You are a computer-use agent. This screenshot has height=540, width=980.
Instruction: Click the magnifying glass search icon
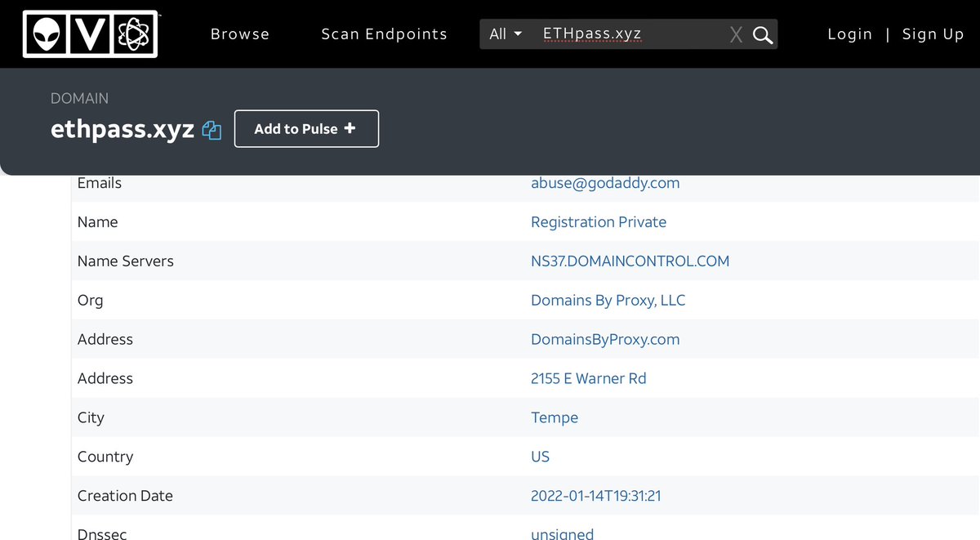[x=763, y=34]
